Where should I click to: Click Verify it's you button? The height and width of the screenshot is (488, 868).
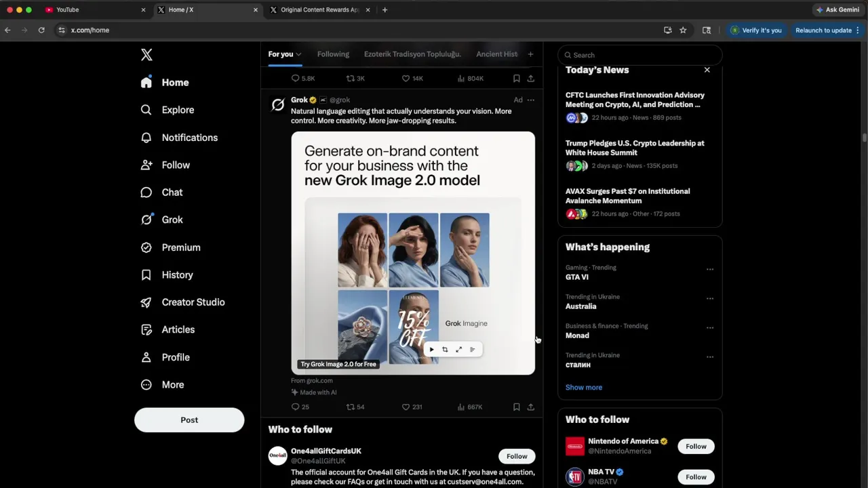pos(755,30)
